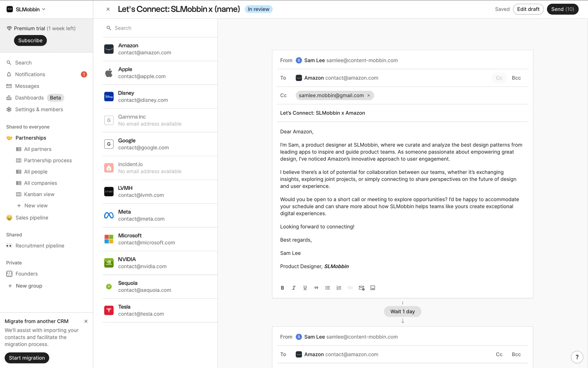This screenshot has height=368, width=588.
Task: Collapse the Partnerships group
Action: (x=31, y=138)
